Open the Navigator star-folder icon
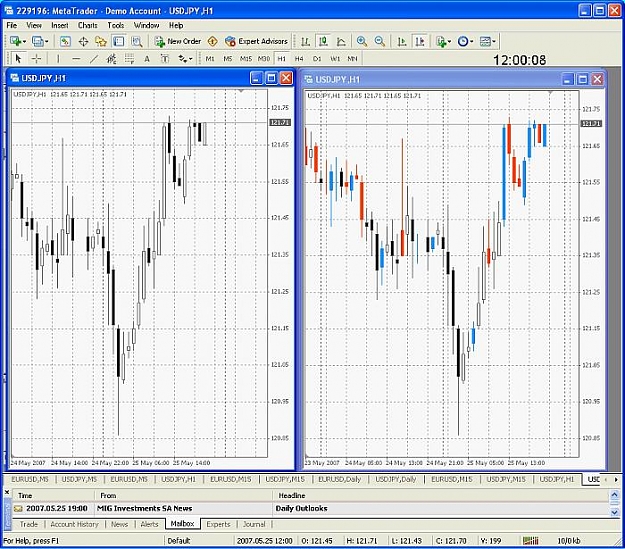 pos(101,41)
